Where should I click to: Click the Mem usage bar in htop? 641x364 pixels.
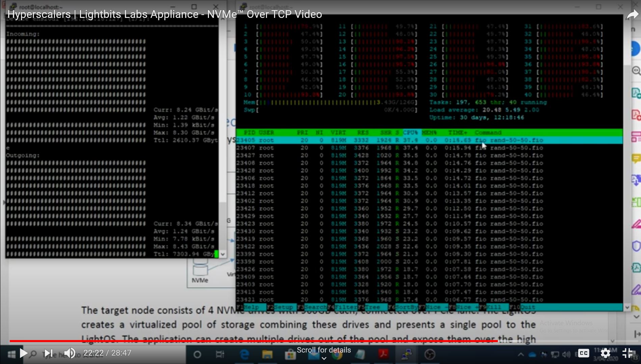[330, 102]
